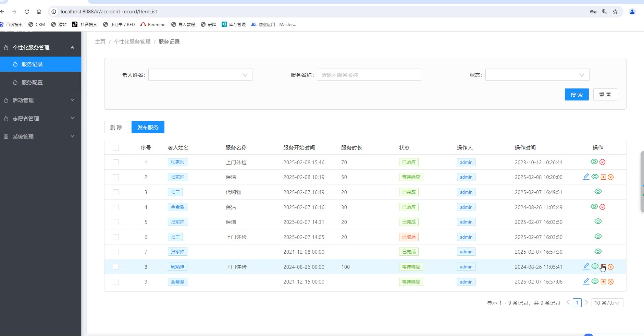
Task: Check the checkbox for row 7
Action: 116,252
